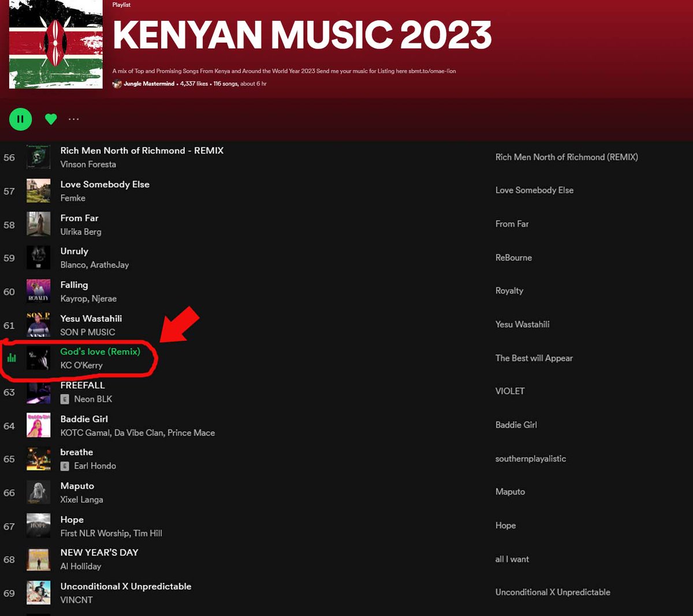Open album all I want
This screenshot has height=616, width=693.
512,559
